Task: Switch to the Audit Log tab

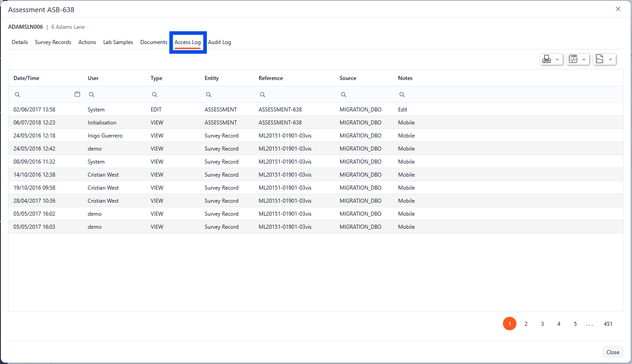Action: click(x=220, y=42)
